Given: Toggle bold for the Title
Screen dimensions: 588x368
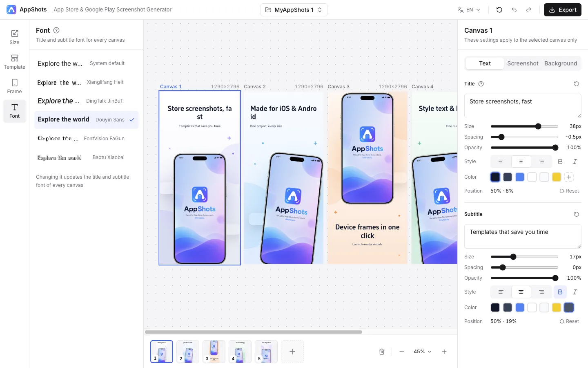Looking at the screenshot, I should tap(560, 162).
